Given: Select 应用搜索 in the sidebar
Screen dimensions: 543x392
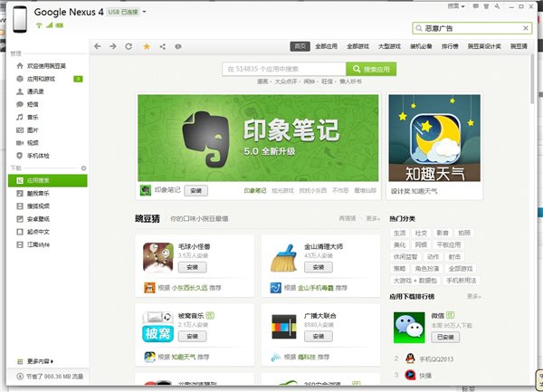Looking at the screenshot, I should click(47, 180).
